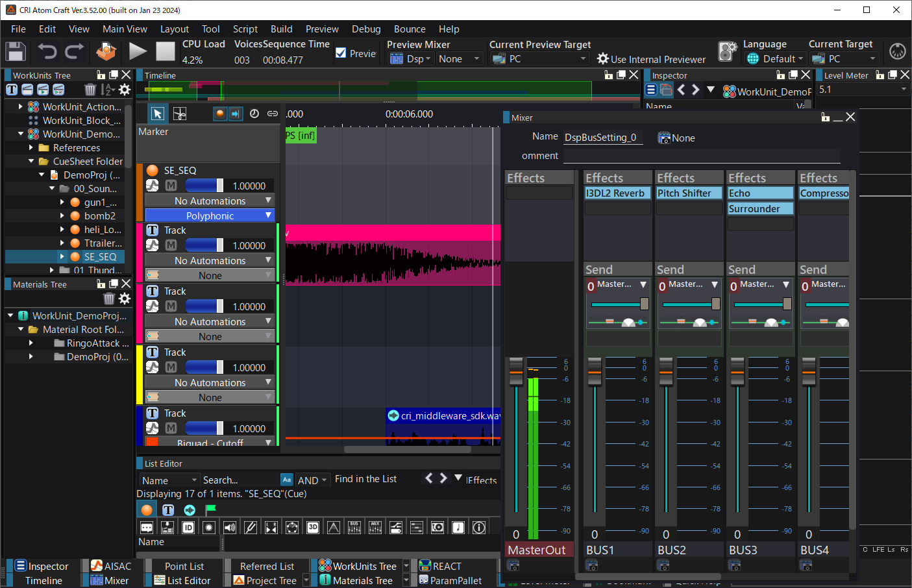Open WorkUnits Tree settings gear
The image size is (912, 588).
(x=125, y=90)
